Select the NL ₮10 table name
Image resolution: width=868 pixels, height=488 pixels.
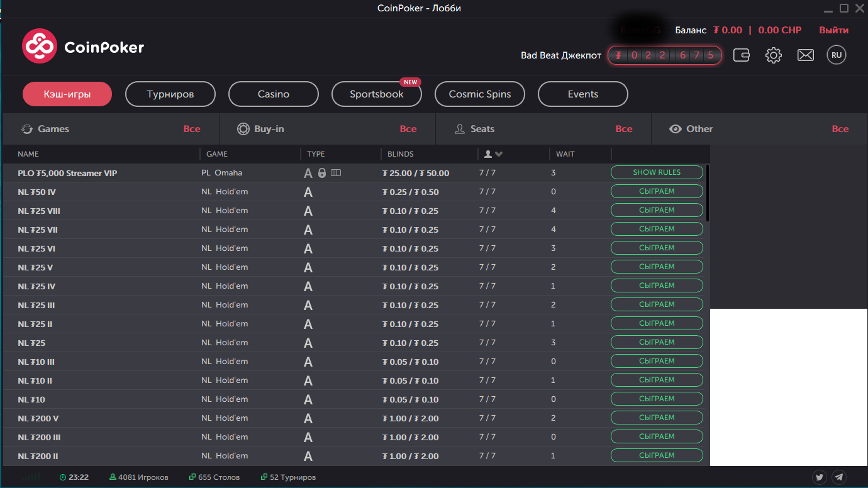click(31, 400)
